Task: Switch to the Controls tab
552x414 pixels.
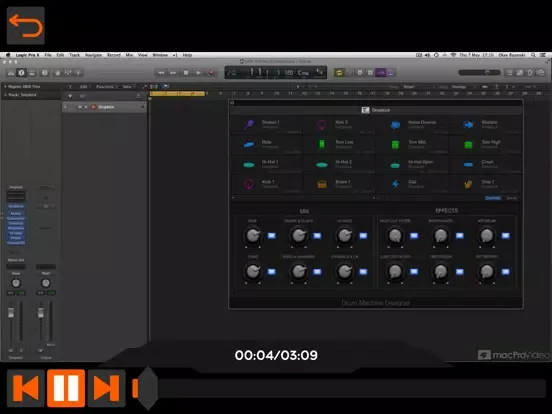Action: [493, 198]
